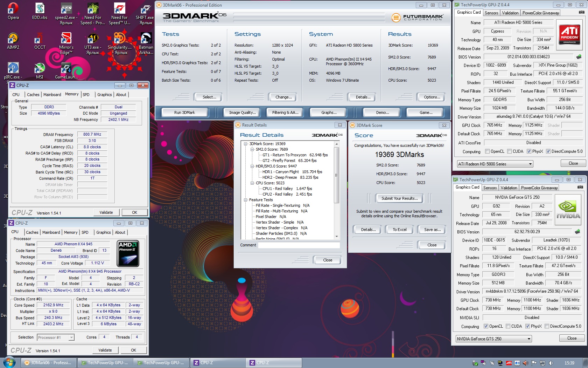Open Image Quality settings in 3DMark06
588x368 pixels.
pos(243,113)
